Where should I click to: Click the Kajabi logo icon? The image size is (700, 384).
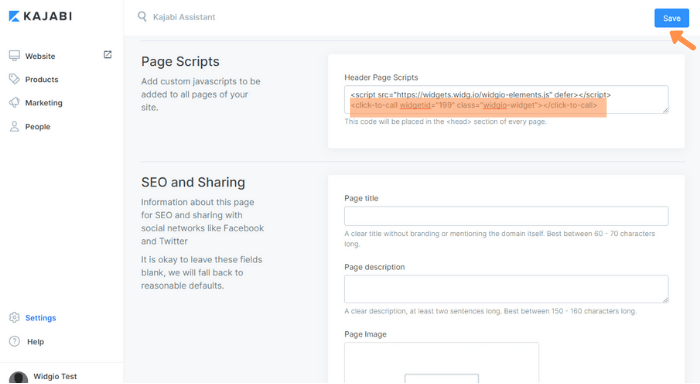(14, 17)
